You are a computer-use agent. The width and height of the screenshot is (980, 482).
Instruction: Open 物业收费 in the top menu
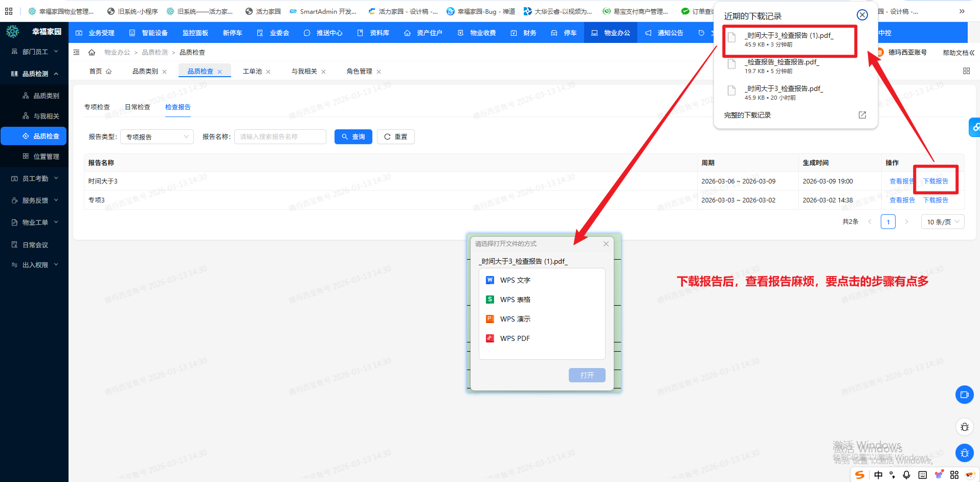(477, 33)
